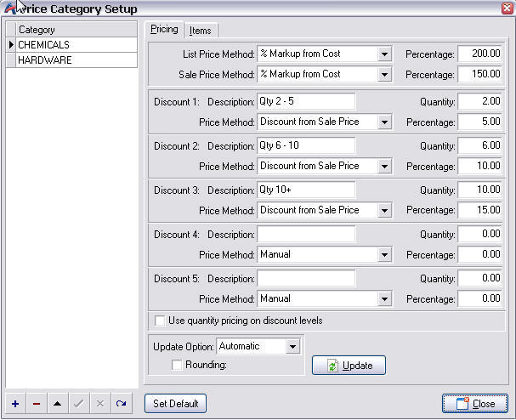This screenshot has width=516, height=420.
Task: Click the Discount 4 Description field
Action: point(306,234)
